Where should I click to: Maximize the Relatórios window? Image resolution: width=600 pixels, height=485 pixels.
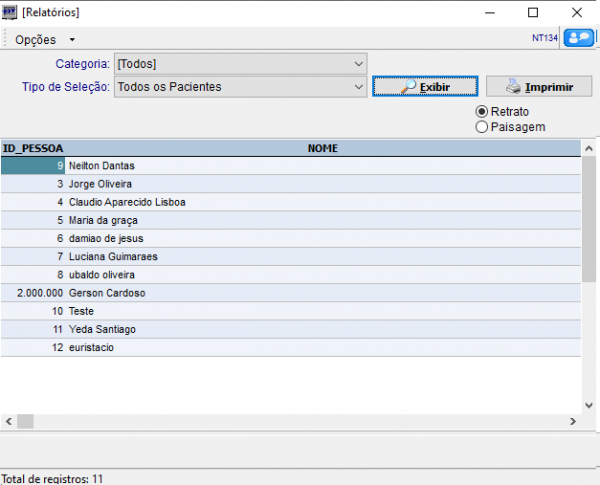coord(533,12)
